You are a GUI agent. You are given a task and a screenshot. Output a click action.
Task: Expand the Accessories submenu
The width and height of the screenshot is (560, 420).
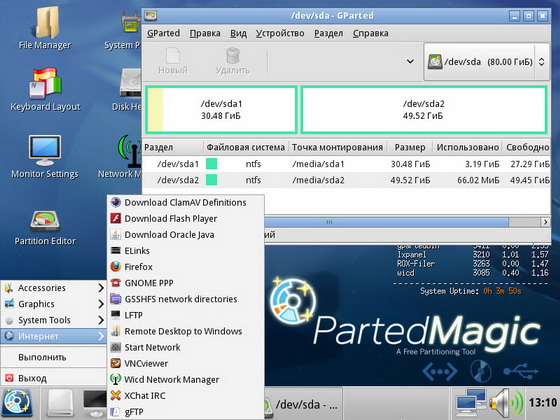click(x=54, y=288)
